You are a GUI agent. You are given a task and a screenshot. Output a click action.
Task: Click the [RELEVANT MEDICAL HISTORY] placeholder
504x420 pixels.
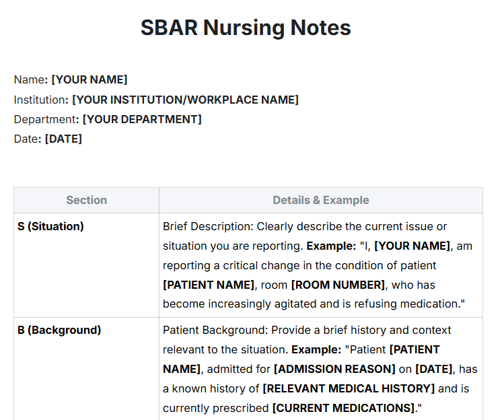(349, 388)
